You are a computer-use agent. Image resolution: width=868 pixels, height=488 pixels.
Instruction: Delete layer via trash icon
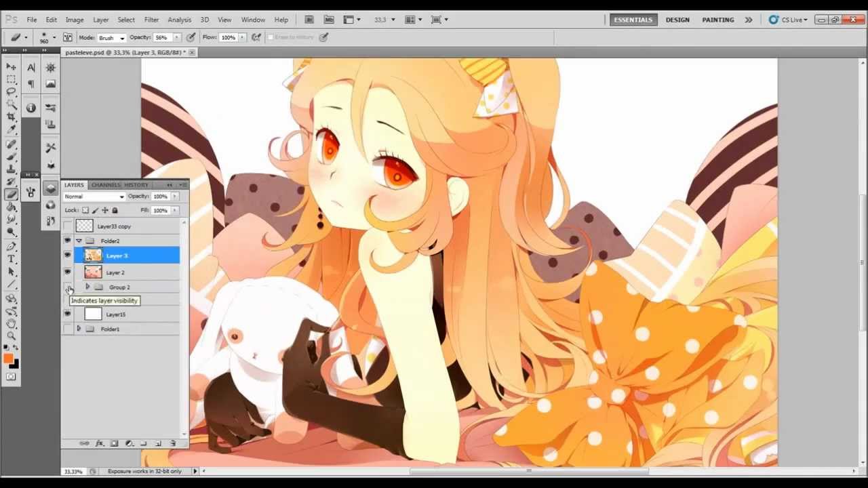173,443
